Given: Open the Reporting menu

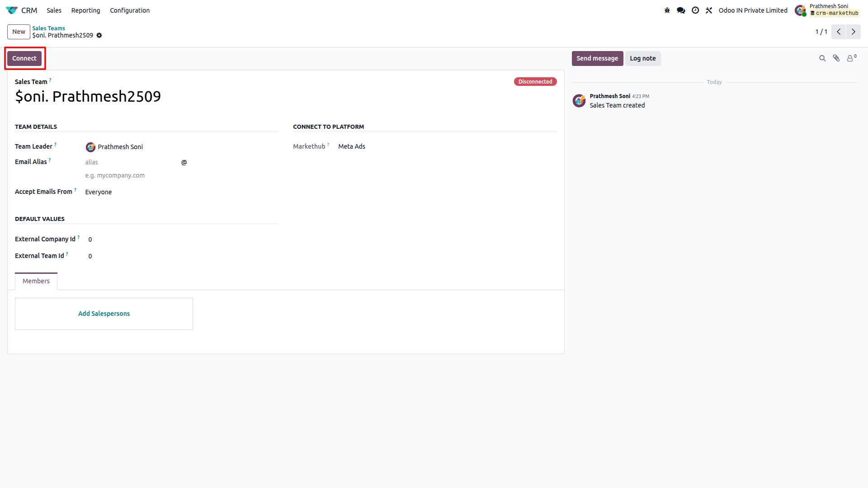Looking at the screenshot, I should (x=85, y=10).
